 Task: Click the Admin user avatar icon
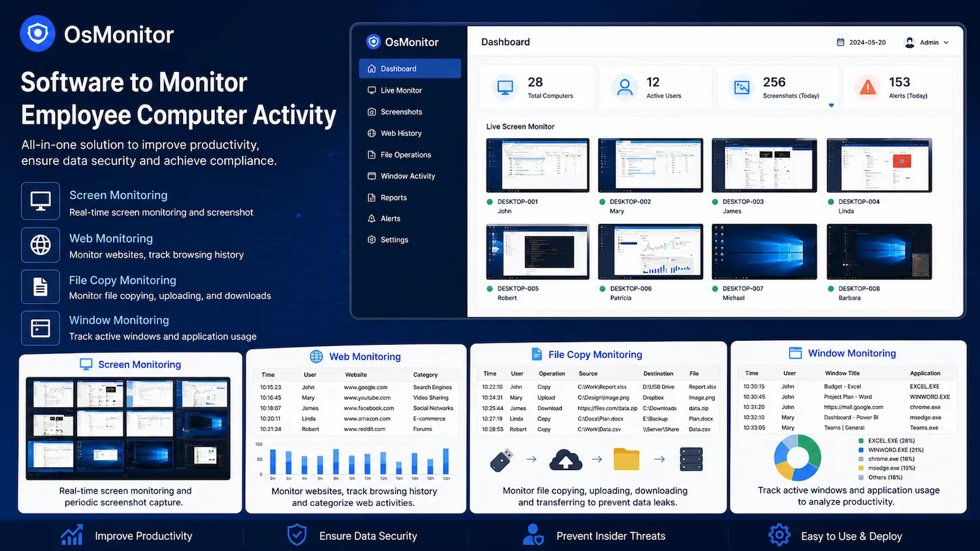909,42
